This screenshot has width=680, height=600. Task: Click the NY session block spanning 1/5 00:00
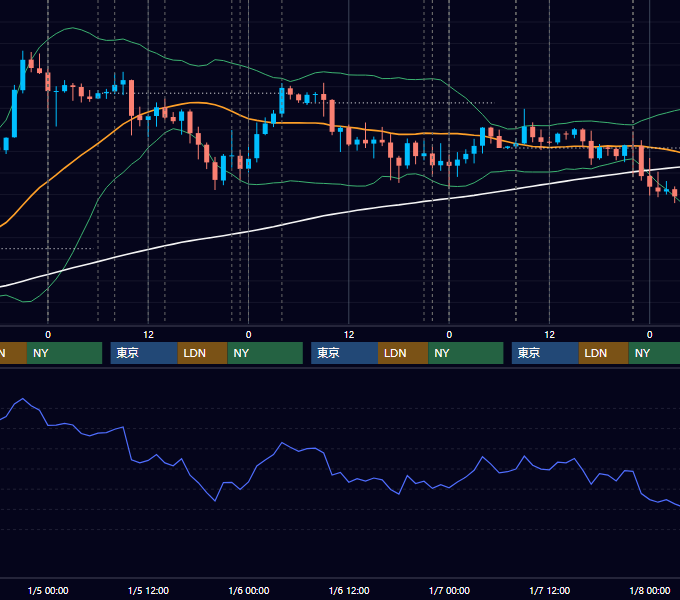pyautogui.click(x=64, y=353)
